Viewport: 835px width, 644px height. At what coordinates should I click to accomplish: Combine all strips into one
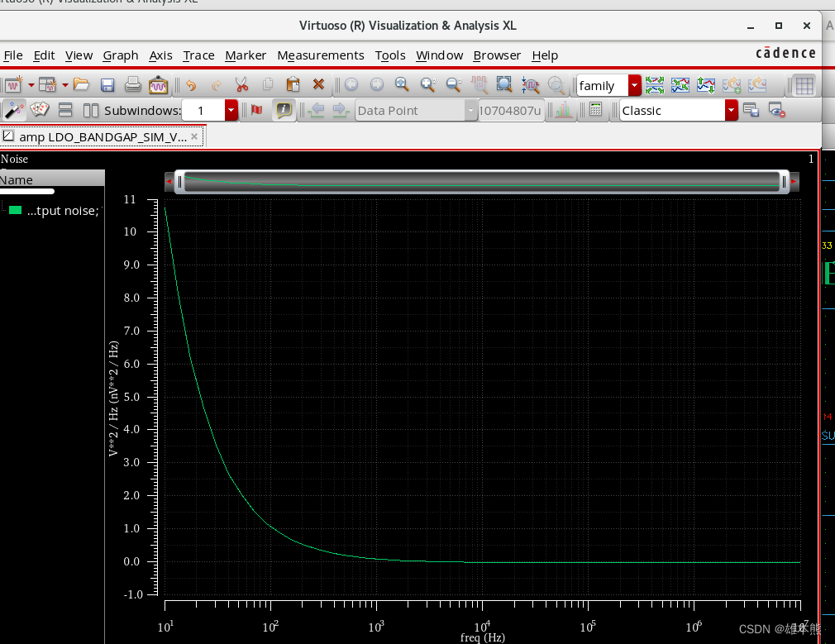pyautogui.click(x=680, y=84)
